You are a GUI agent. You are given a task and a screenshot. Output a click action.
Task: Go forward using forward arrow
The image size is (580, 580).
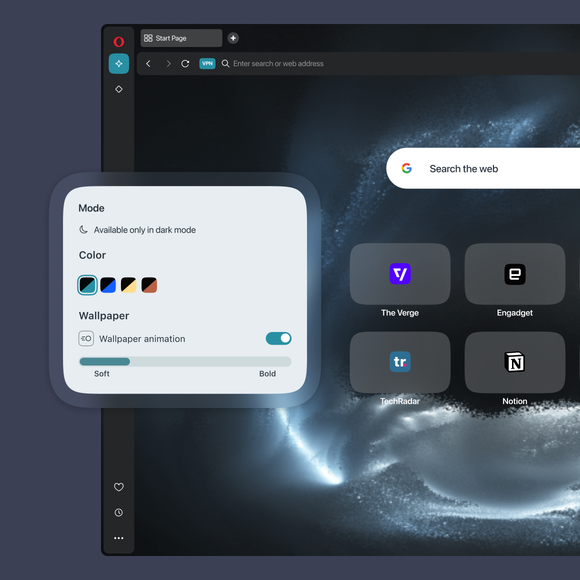click(x=168, y=64)
